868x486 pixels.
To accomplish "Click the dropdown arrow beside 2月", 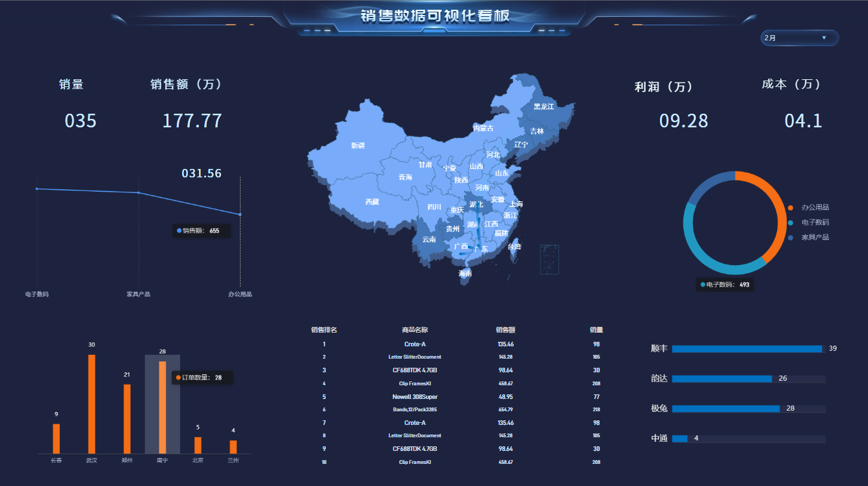I will click(x=824, y=38).
